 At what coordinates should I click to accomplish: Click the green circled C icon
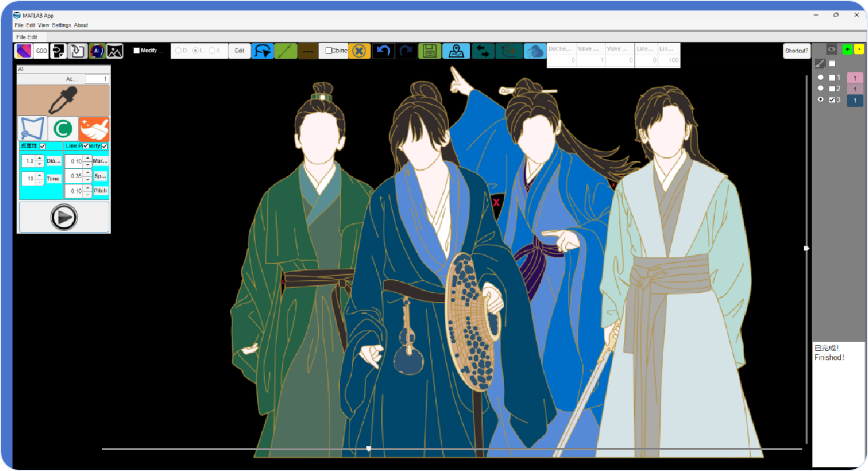[x=63, y=129]
